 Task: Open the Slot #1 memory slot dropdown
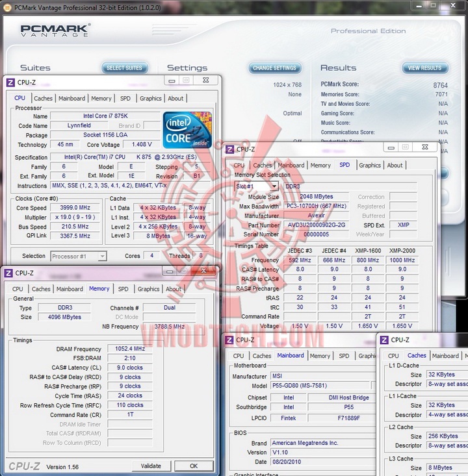pos(274,186)
